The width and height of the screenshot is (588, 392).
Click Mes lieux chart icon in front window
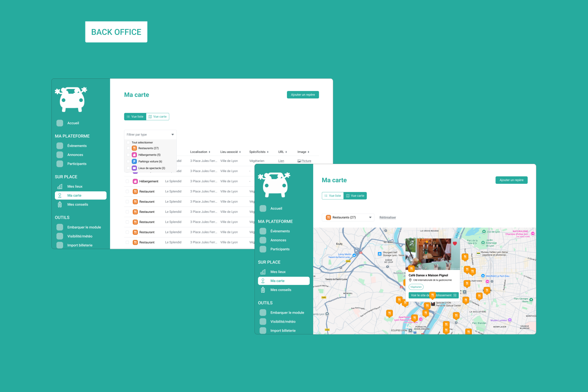pyautogui.click(x=263, y=272)
